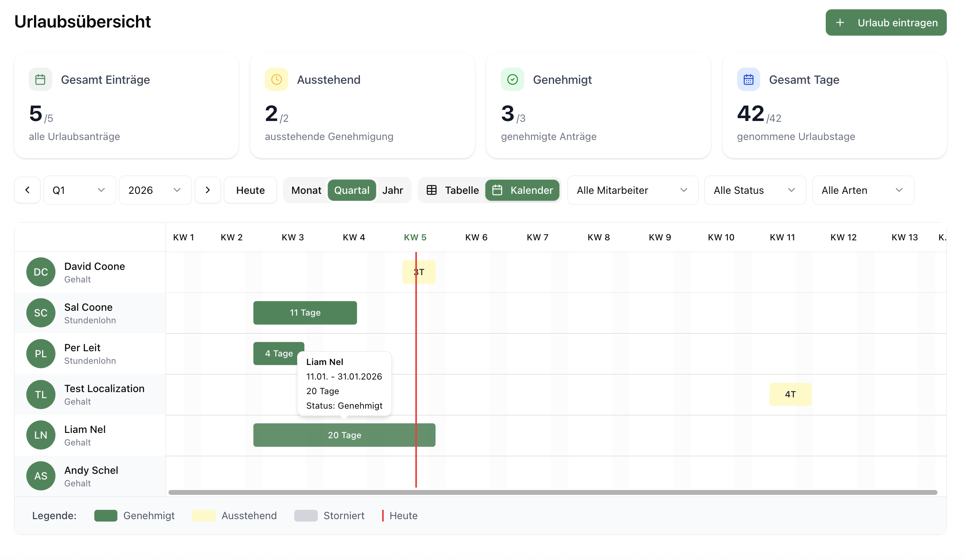Click the Gesamt Einträge calendar icon
The image size is (965, 560).
(40, 79)
